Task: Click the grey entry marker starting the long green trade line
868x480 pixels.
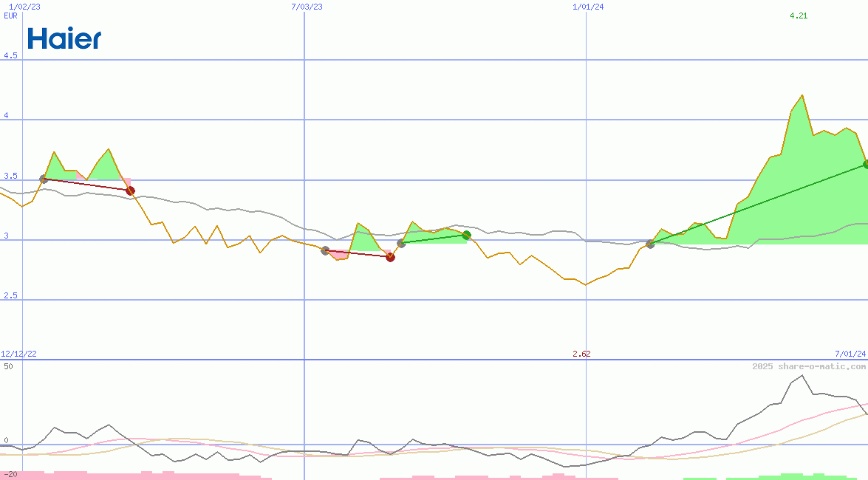Action: (x=650, y=244)
